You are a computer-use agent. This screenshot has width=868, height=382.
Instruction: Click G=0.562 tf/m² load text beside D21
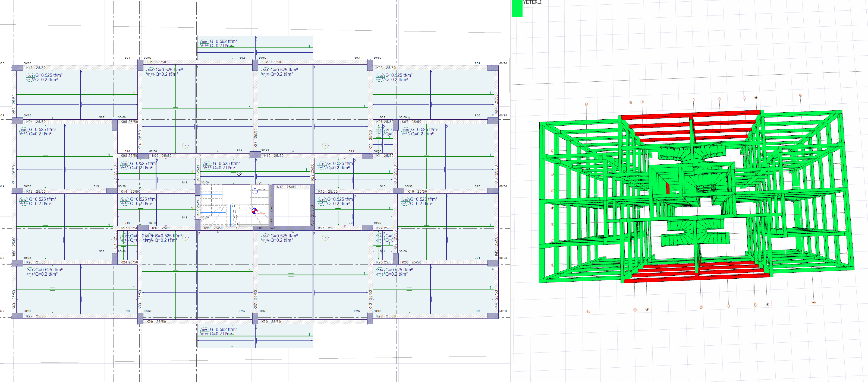(224, 329)
